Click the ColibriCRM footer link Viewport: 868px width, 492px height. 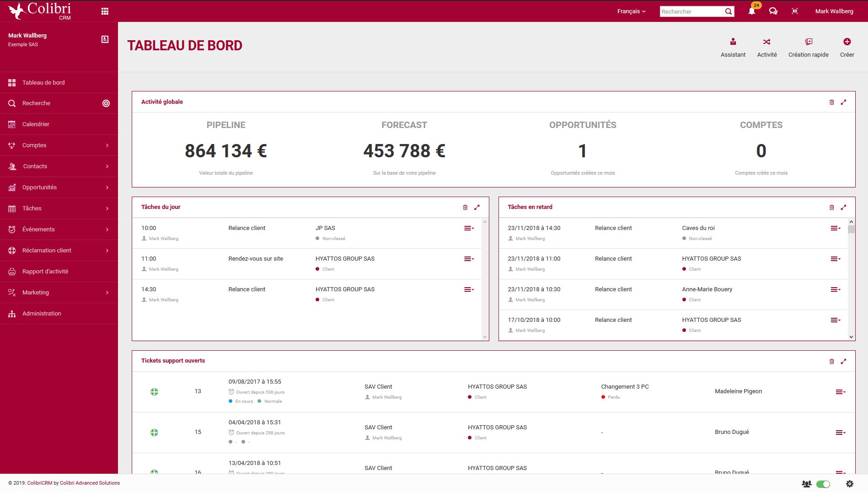click(40, 483)
